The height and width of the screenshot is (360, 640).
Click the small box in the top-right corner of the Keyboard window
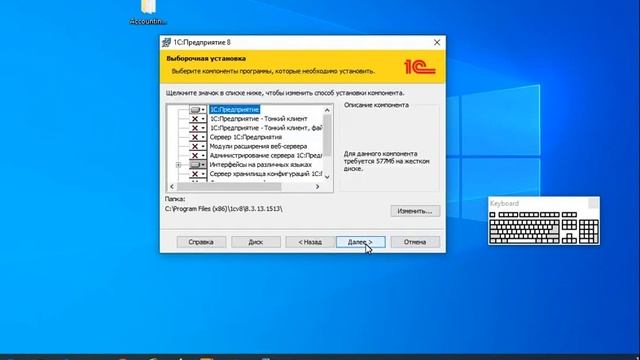click(593, 203)
